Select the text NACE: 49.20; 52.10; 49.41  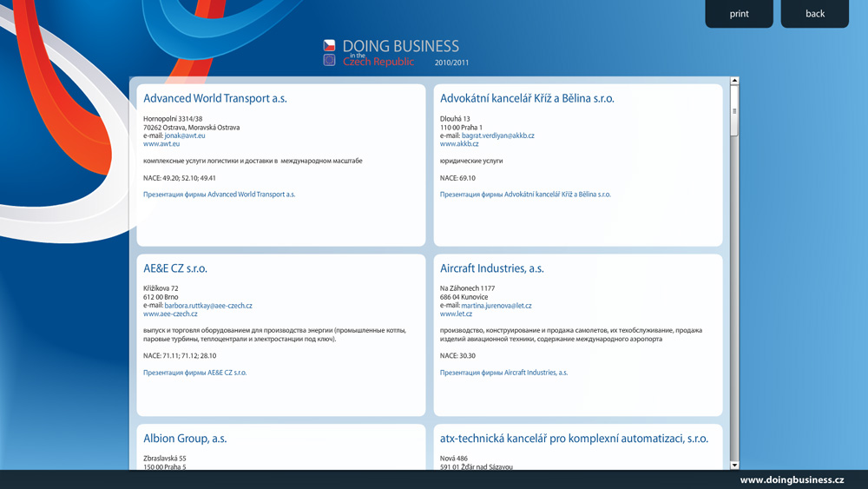click(x=180, y=178)
